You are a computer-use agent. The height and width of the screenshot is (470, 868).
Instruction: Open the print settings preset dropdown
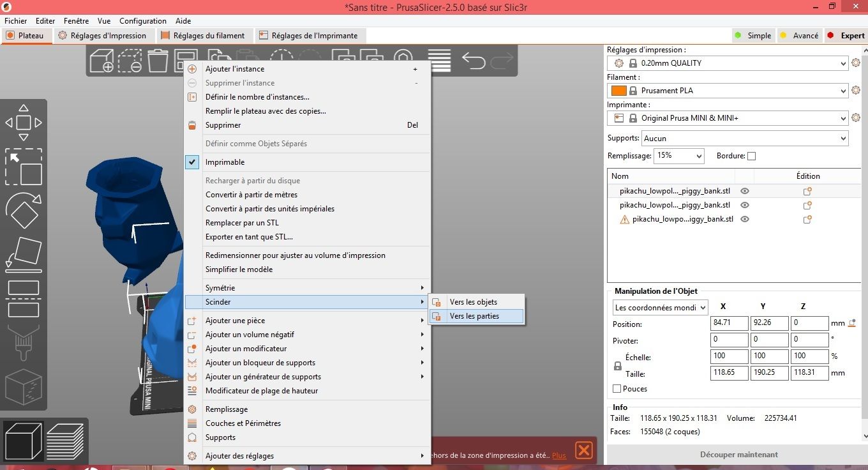coord(728,63)
